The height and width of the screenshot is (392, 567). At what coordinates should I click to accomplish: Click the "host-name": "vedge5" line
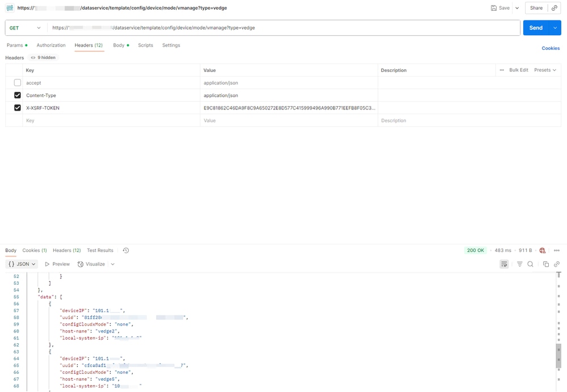[90, 379]
